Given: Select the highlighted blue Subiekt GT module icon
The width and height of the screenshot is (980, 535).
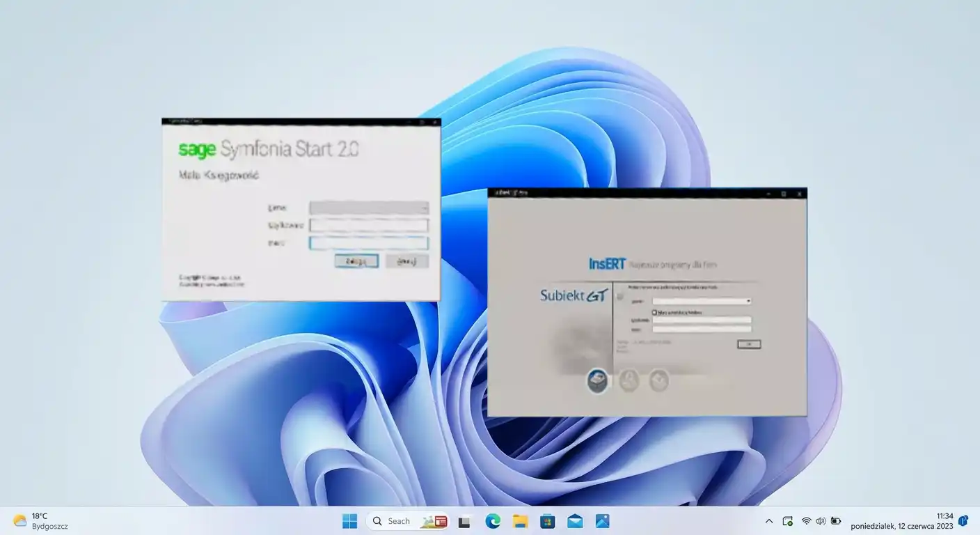Looking at the screenshot, I should tap(597, 381).
